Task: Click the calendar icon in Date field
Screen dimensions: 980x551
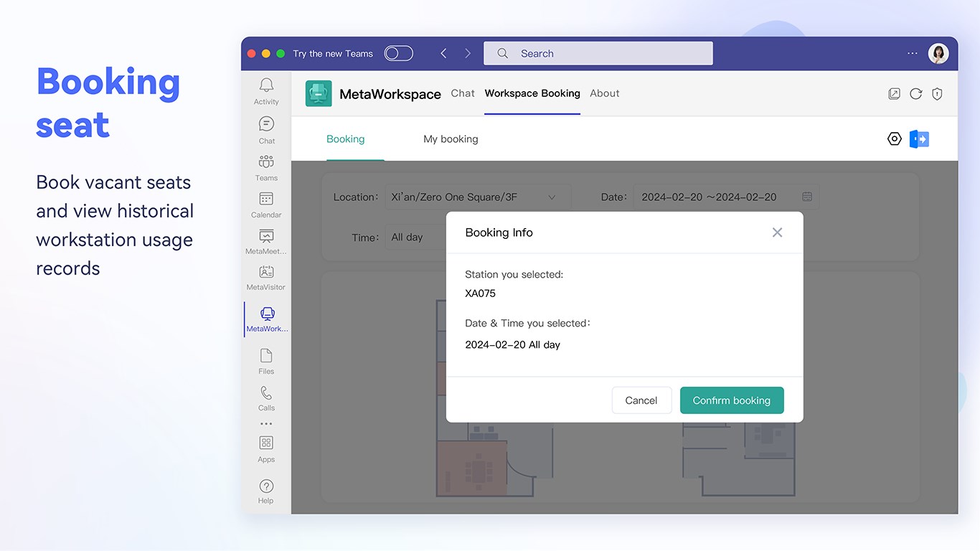Action: (807, 197)
